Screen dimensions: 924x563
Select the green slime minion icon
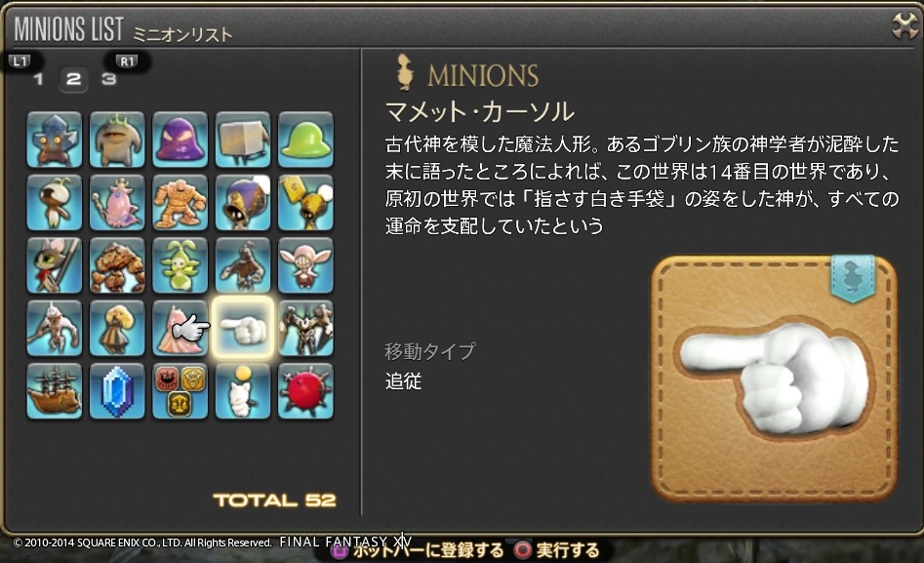point(305,140)
